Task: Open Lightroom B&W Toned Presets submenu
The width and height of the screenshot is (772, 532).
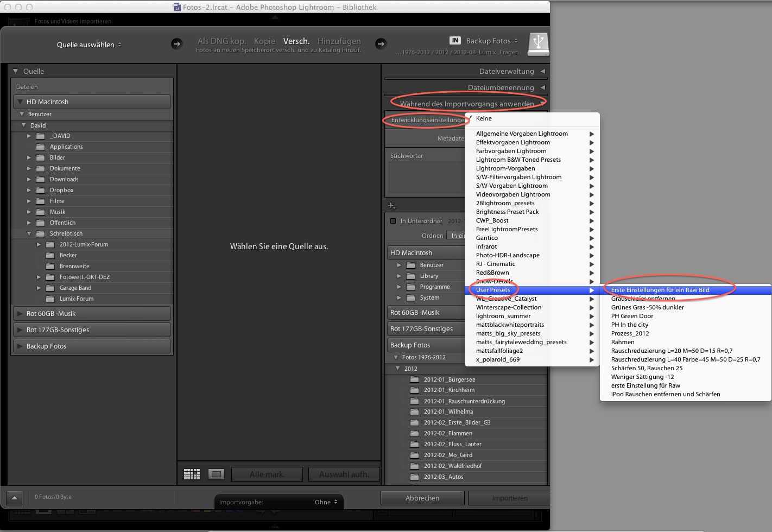Action: point(532,160)
